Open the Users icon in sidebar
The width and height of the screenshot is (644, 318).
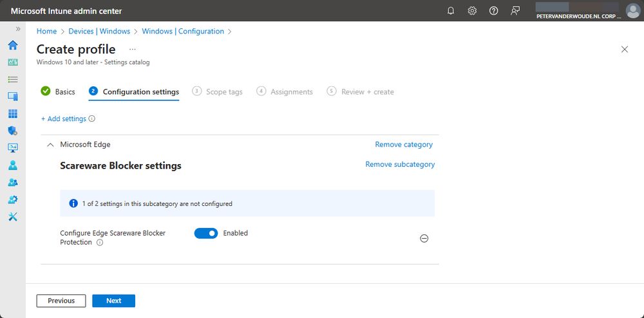pos(13,165)
